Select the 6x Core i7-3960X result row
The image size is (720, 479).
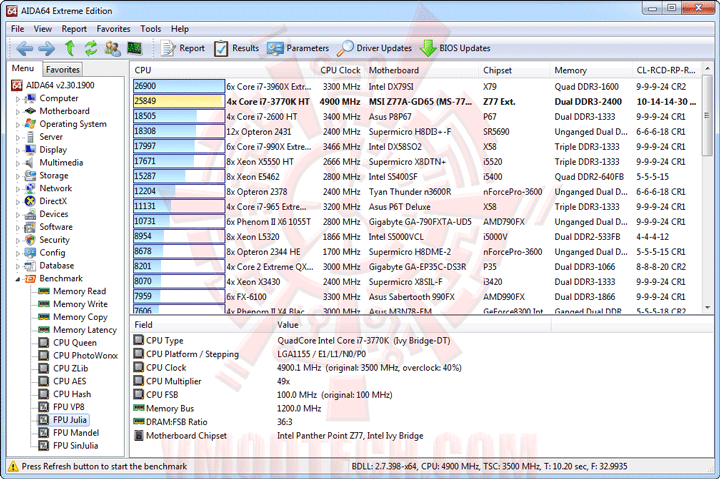417,86
